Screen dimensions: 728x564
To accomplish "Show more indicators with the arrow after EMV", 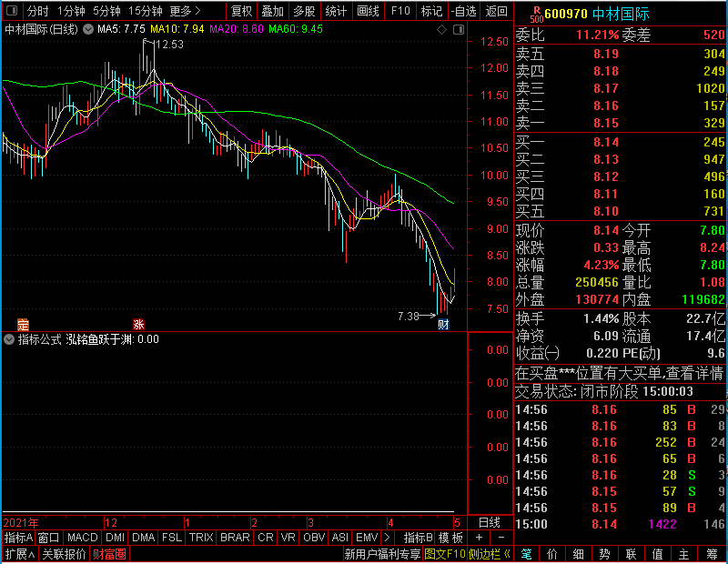I will pyautogui.click(x=387, y=538).
